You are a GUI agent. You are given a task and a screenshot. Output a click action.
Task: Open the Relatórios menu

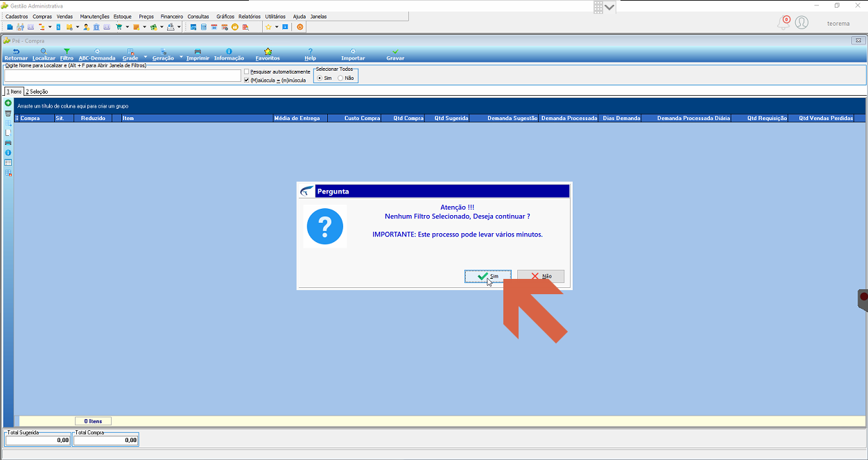point(250,16)
